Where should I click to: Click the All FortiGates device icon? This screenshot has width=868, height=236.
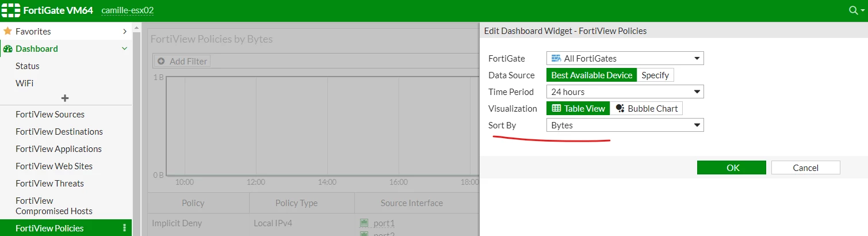pos(556,58)
